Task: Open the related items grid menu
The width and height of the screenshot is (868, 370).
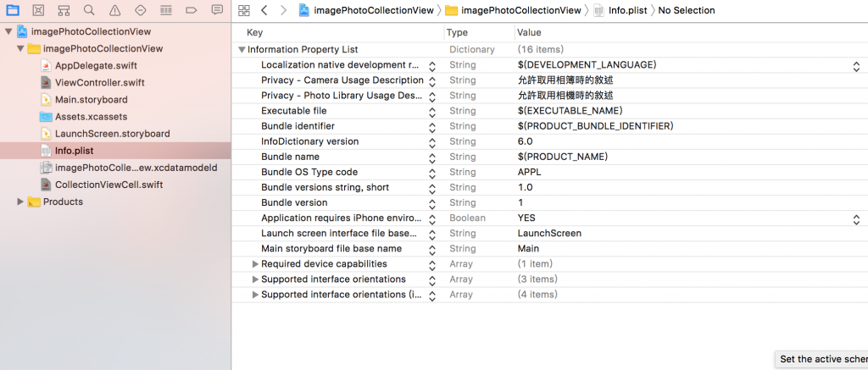Action: click(x=244, y=10)
